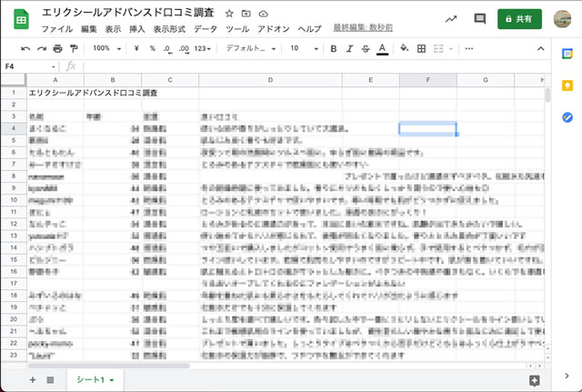Open the ファイル menu
This screenshot has height=392, width=582.
[56, 28]
